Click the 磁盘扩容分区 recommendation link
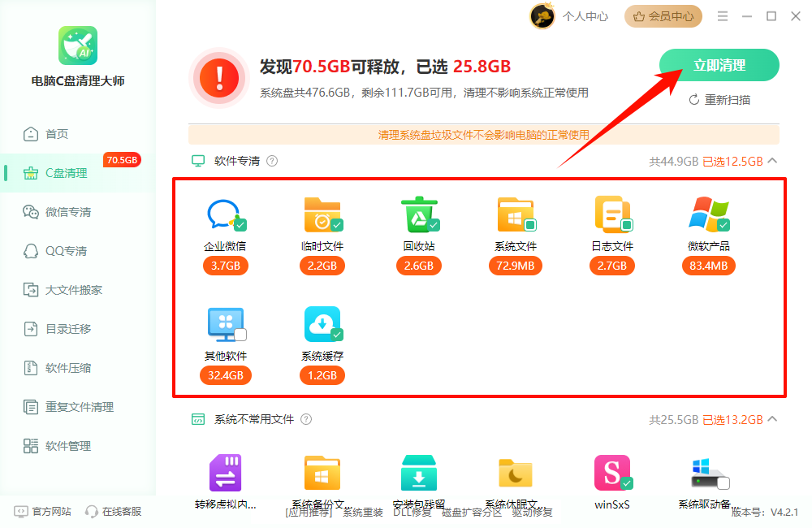 pyautogui.click(x=472, y=513)
